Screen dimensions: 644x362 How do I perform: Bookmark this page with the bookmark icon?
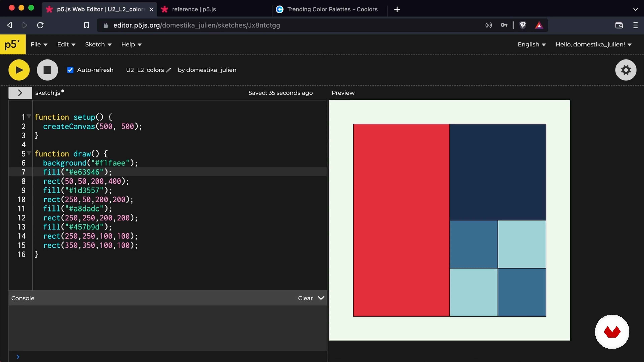point(86,25)
